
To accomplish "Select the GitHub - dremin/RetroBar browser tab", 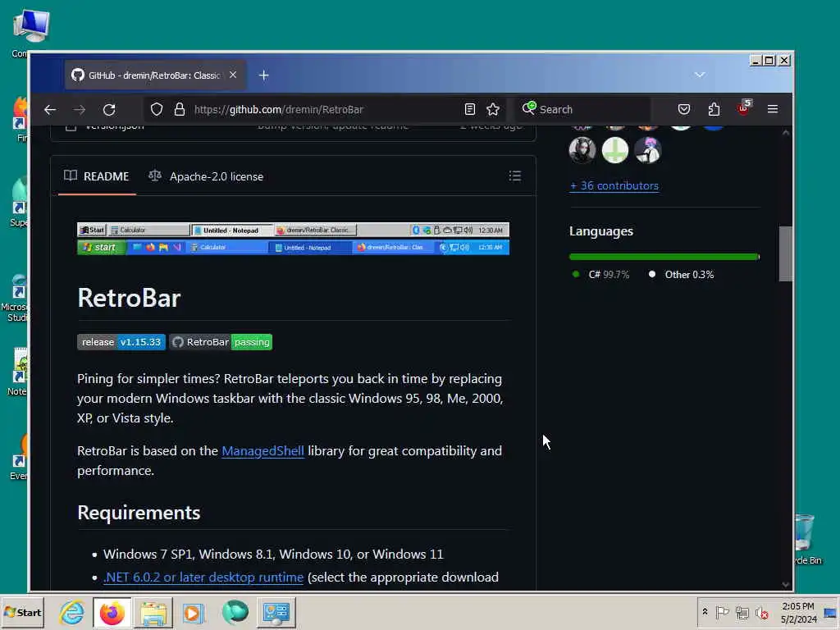I will pyautogui.click(x=155, y=75).
